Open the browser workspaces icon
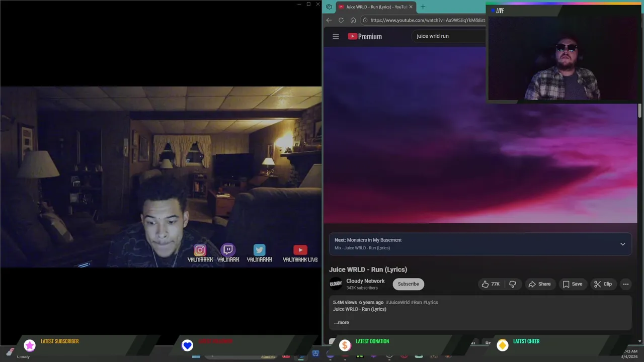This screenshot has width=644, height=362. tap(329, 7)
